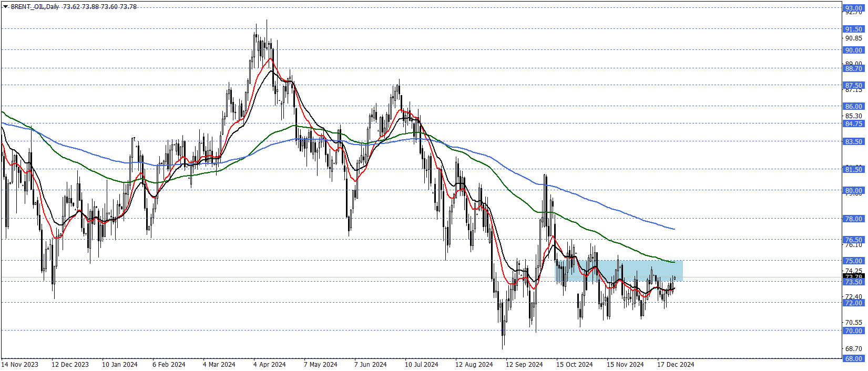Image resolution: width=868 pixels, height=371 pixels.
Task: Click the 75.00 price level label
Action: click(854, 261)
